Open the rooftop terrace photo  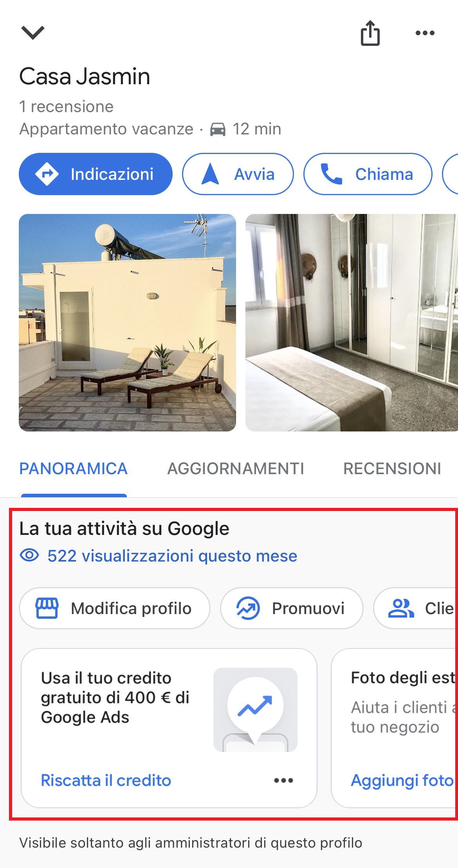(127, 323)
